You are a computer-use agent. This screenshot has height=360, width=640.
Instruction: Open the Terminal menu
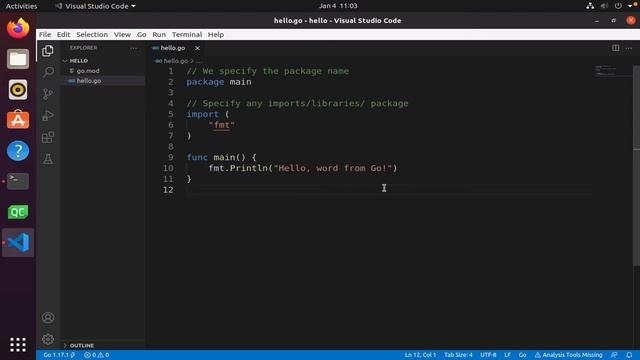click(187, 35)
